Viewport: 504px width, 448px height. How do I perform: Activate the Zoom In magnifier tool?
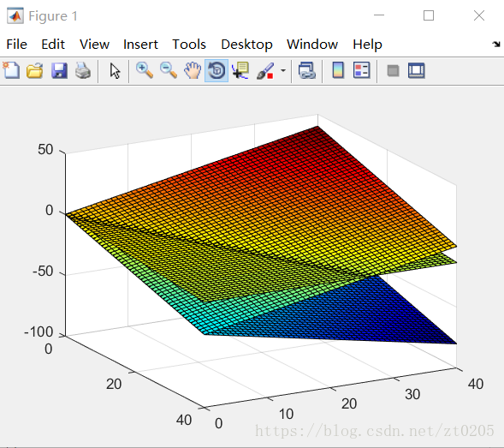click(x=145, y=70)
